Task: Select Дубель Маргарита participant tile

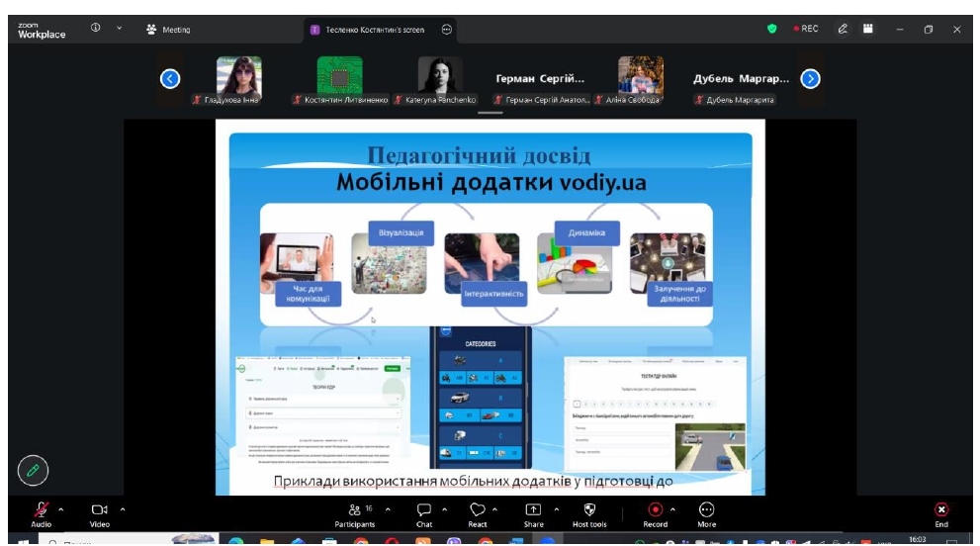Action: pos(742,80)
